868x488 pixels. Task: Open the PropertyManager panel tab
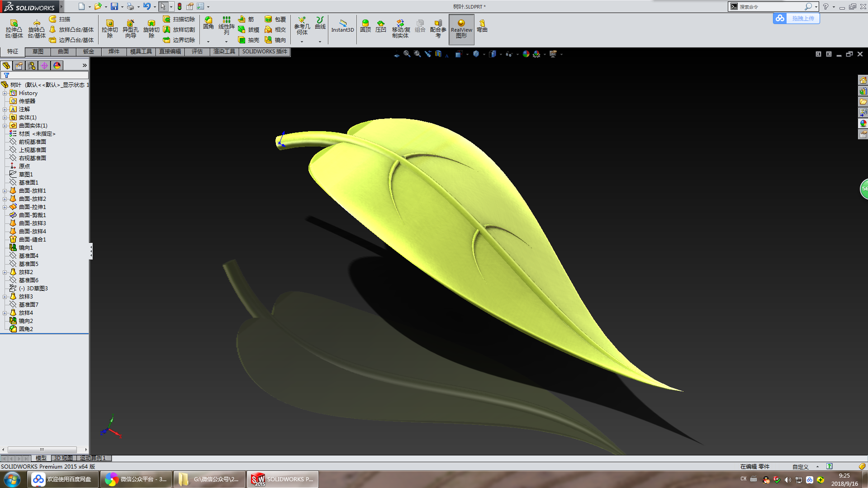coord(19,66)
